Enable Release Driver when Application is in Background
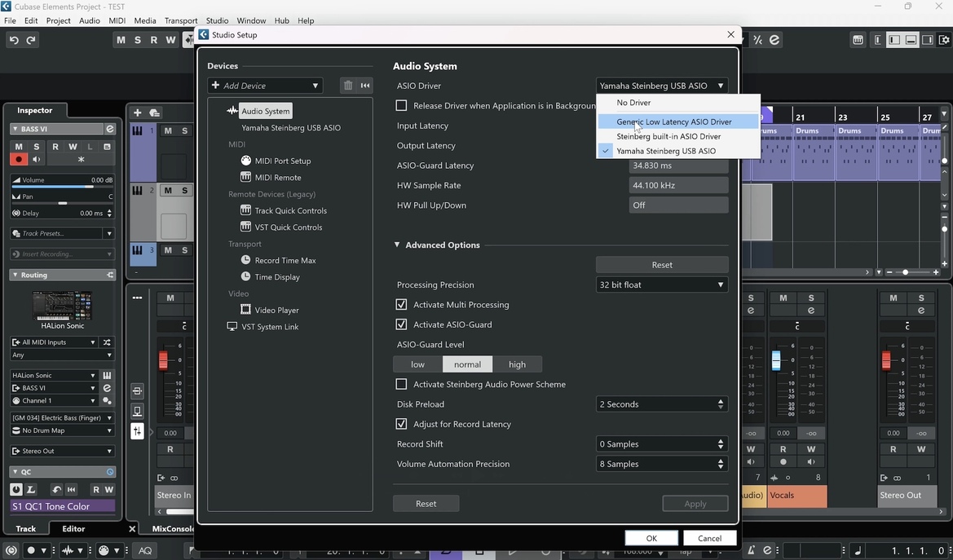This screenshot has width=953, height=560. [x=400, y=105]
